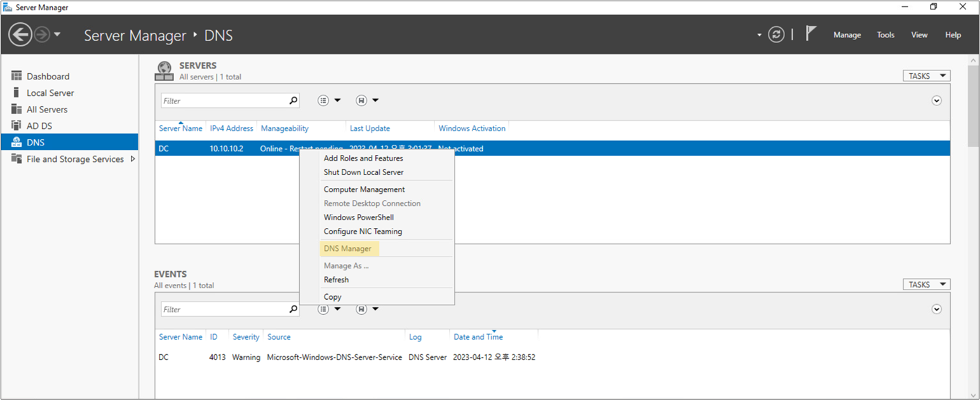The width and height of the screenshot is (980, 400).
Task: Select Dashboard in the sidebar
Action: click(48, 76)
